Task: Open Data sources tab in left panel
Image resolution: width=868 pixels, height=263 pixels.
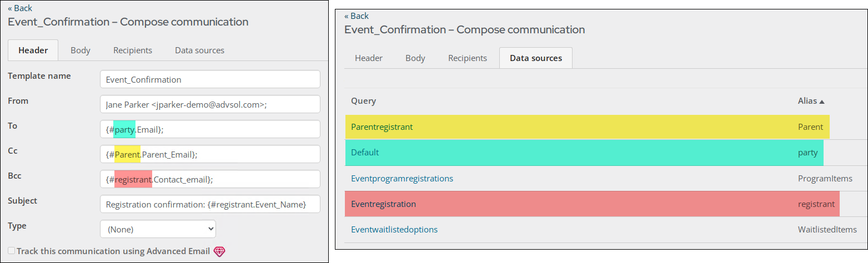Action: 200,50
